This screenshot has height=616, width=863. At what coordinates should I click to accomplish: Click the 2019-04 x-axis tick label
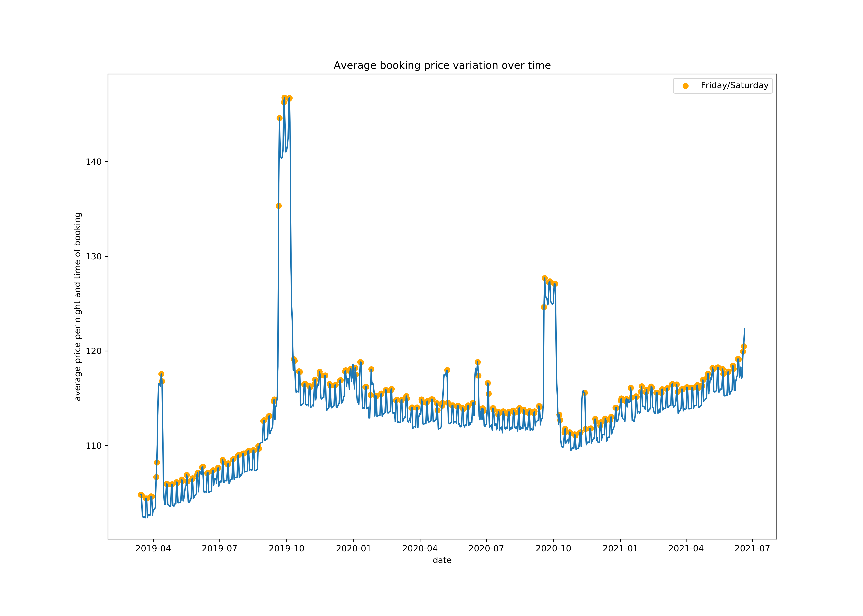(x=153, y=548)
